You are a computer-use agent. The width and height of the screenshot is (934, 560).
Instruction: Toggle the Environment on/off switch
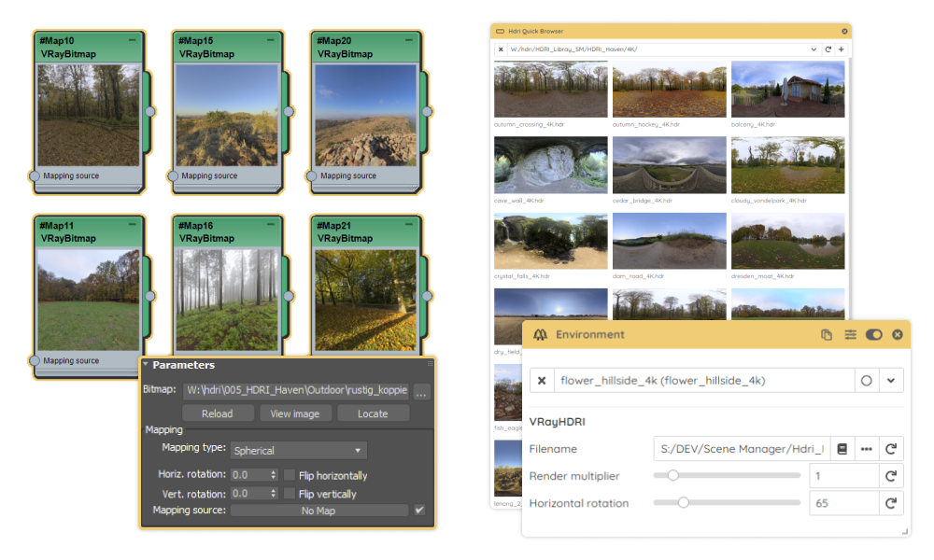click(x=874, y=335)
